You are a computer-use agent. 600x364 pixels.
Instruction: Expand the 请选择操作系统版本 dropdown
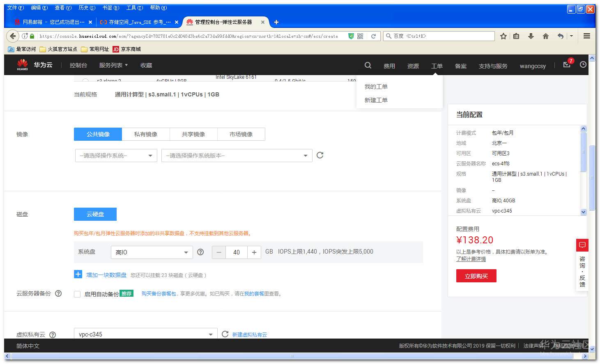pos(237,156)
